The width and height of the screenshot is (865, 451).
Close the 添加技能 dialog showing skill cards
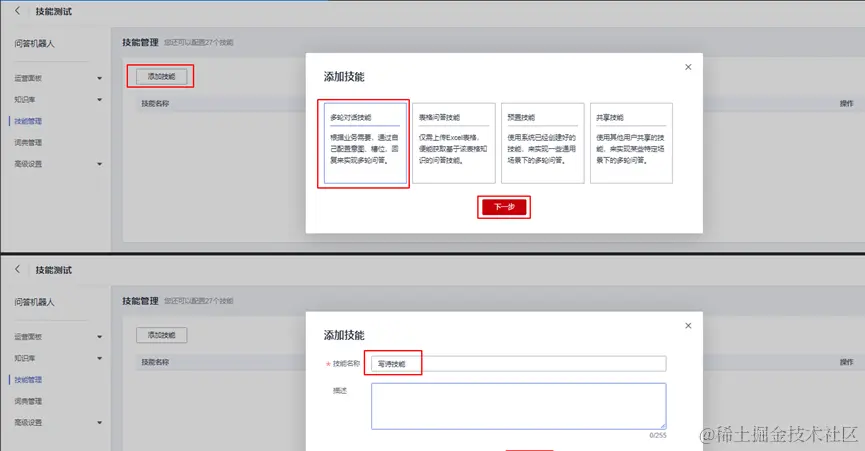click(x=688, y=67)
